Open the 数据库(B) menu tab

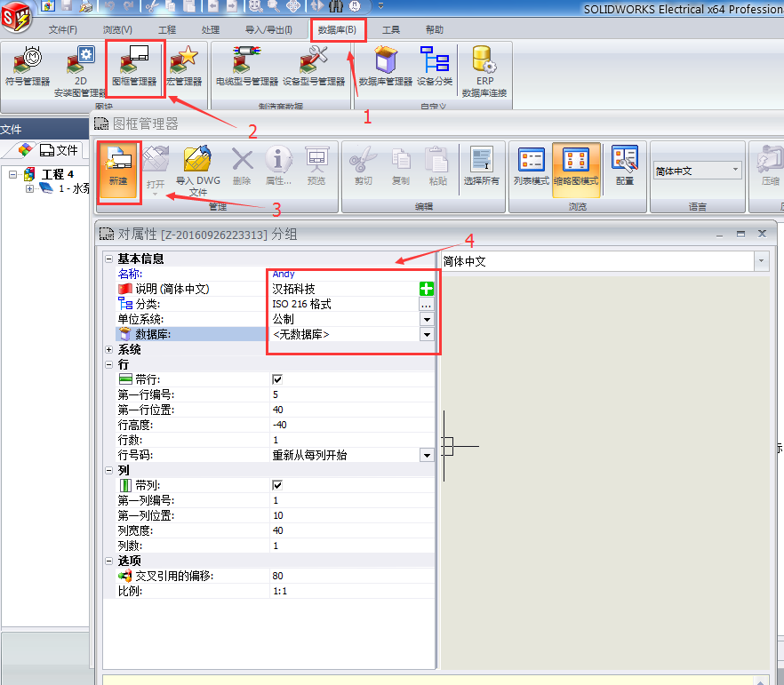pyautogui.click(x=338, y=30)
